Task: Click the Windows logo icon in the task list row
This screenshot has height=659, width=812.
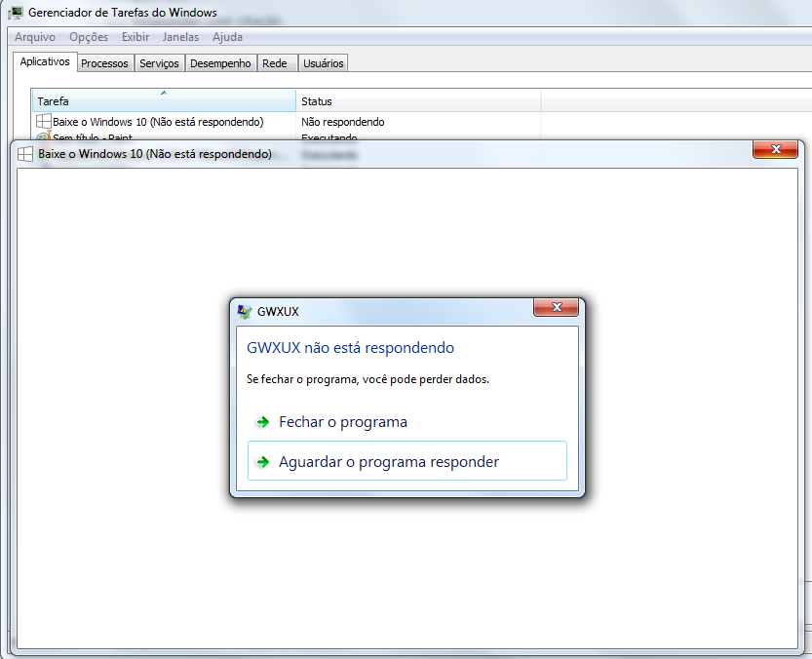Action: (x=44, y=122)
